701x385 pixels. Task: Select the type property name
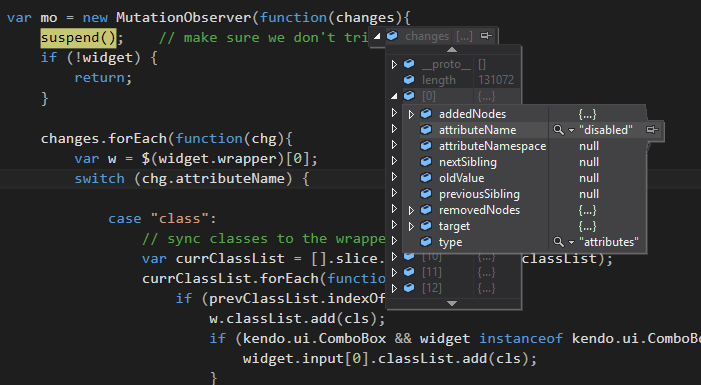click(x=451, y=242)
